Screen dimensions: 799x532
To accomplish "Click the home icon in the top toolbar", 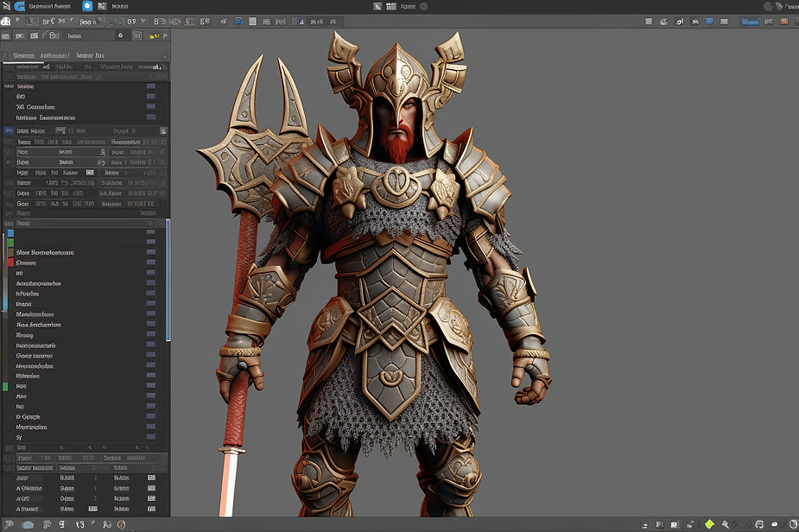I will tap(6, 21).
